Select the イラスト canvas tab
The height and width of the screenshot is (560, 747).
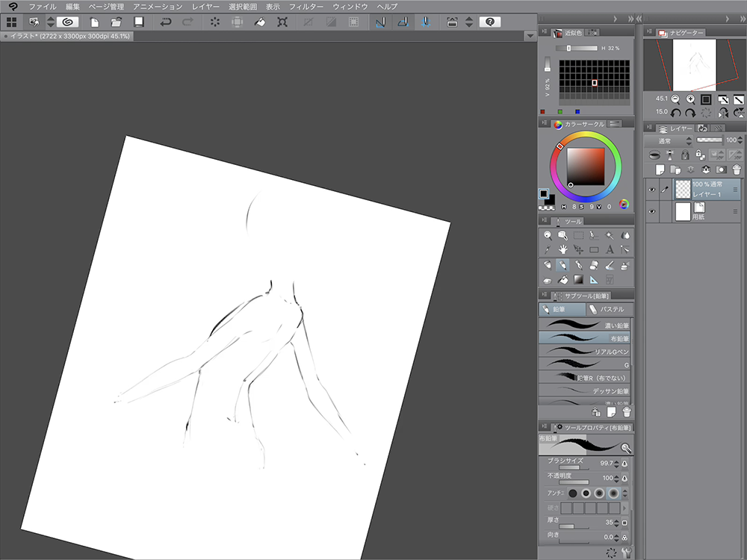68,36
